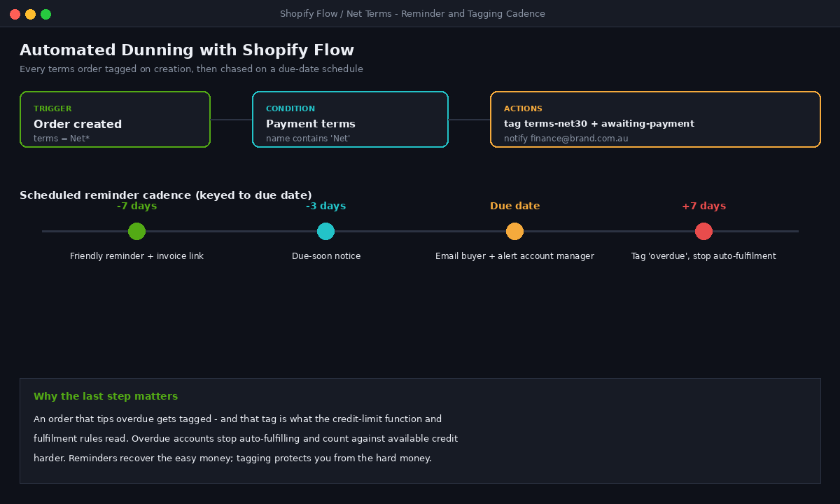Click the "name contains 'Net'" text
The height and width of the screenshot is (504, 840).
[308, 139]
